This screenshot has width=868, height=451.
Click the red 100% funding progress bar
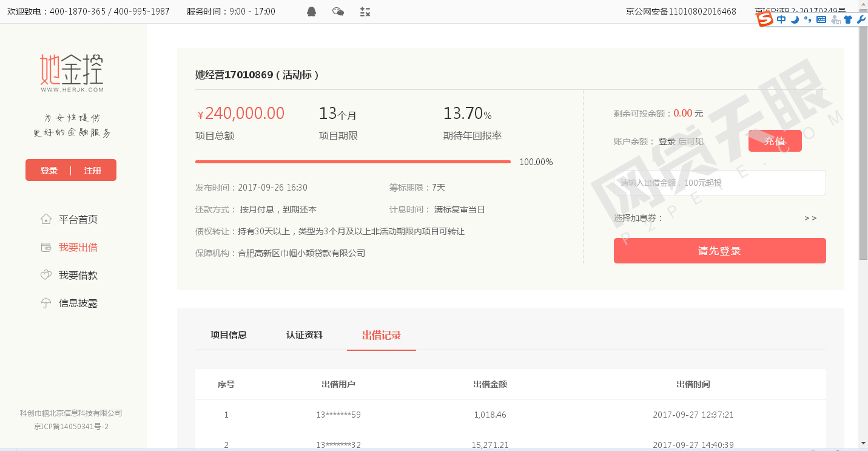point(353,162)
